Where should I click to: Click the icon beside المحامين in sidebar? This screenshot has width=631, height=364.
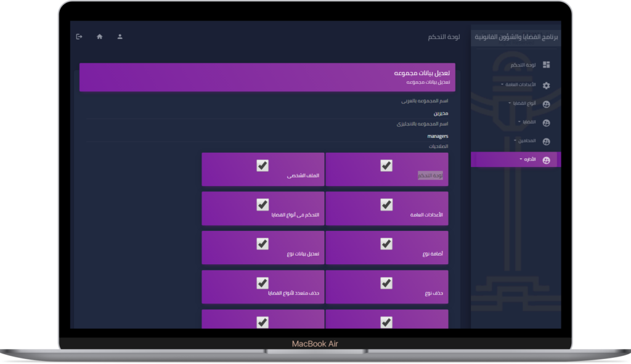click(546, 141)
